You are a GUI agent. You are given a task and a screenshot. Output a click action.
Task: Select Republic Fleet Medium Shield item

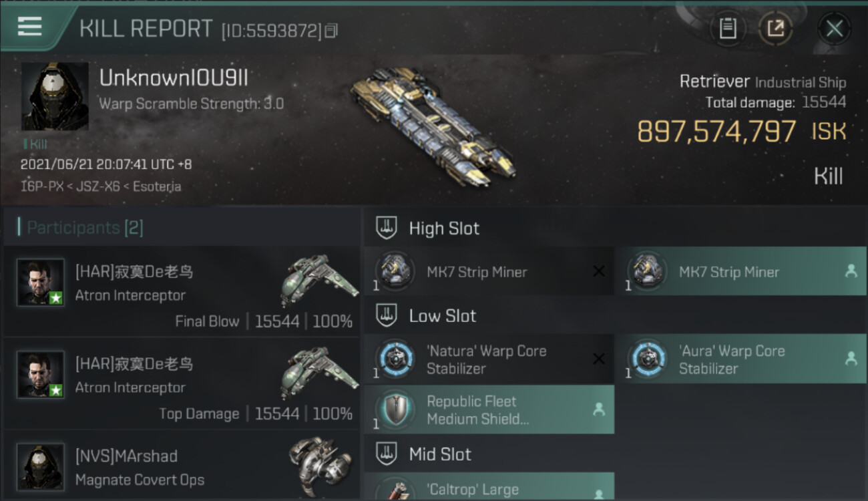[x=489, y=409]
